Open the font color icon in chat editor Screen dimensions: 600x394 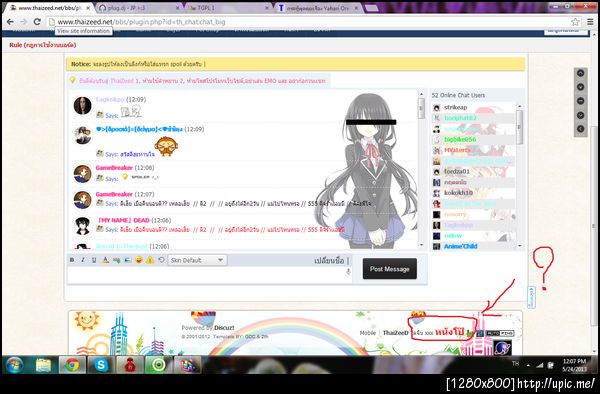point(105,260)
